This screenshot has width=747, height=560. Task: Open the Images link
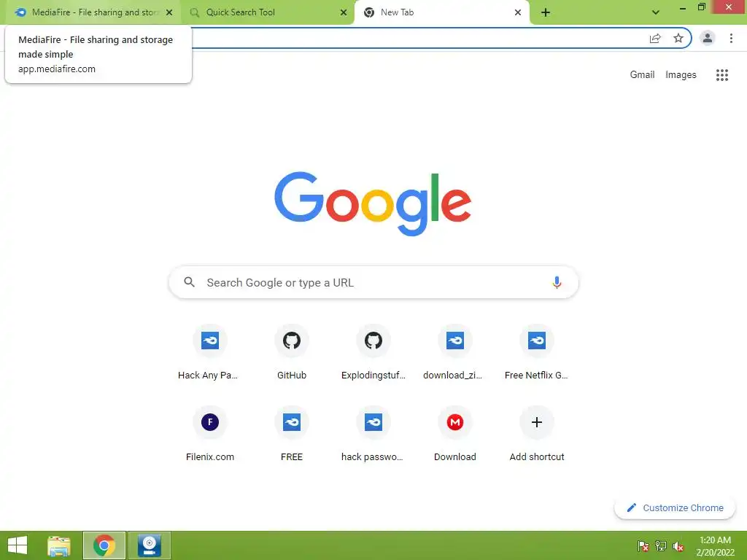click(x=681, y=75)
